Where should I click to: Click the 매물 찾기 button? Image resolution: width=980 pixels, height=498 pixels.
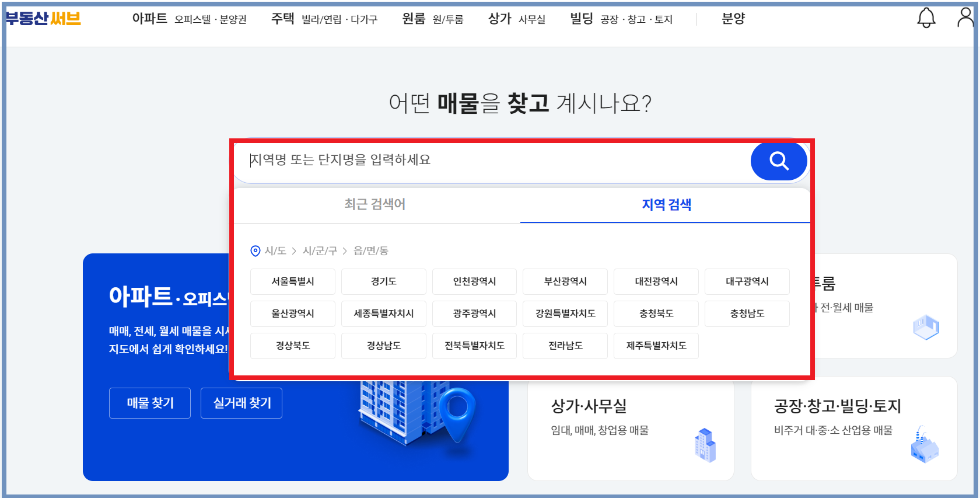[150, 403]
